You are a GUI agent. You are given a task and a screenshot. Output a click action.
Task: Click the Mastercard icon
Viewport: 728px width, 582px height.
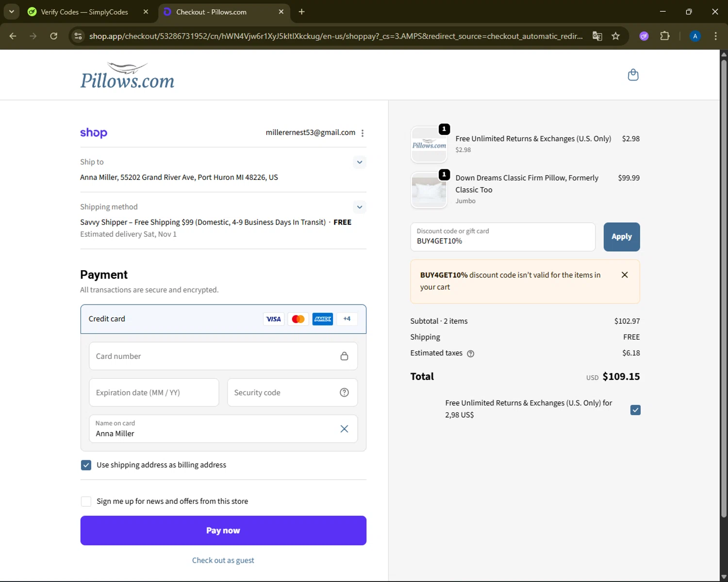[298, 319]
